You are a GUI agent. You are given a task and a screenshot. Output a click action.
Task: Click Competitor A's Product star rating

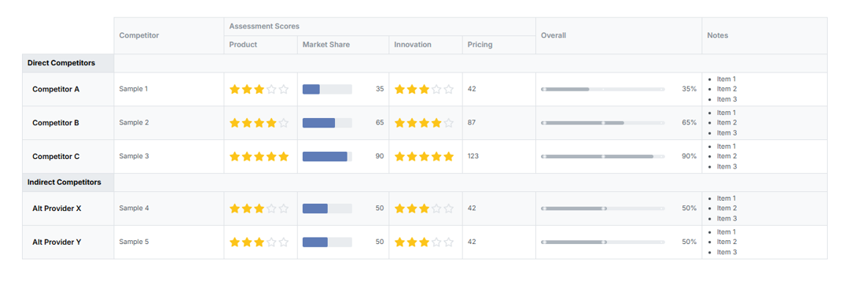(x=259, y=89)
